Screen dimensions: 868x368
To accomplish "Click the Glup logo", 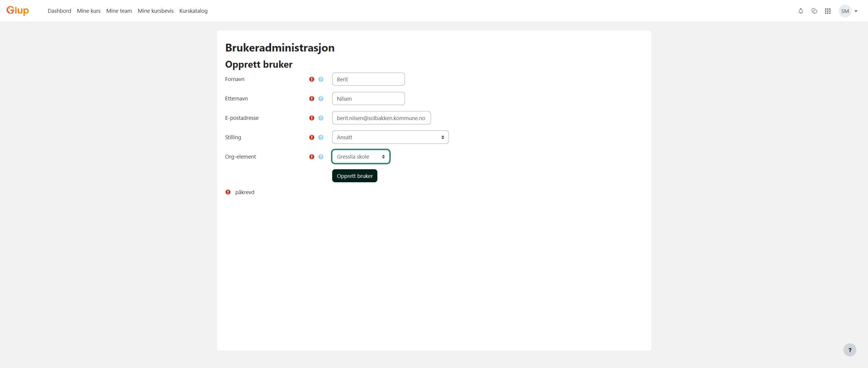I will (x=17, y=11).
